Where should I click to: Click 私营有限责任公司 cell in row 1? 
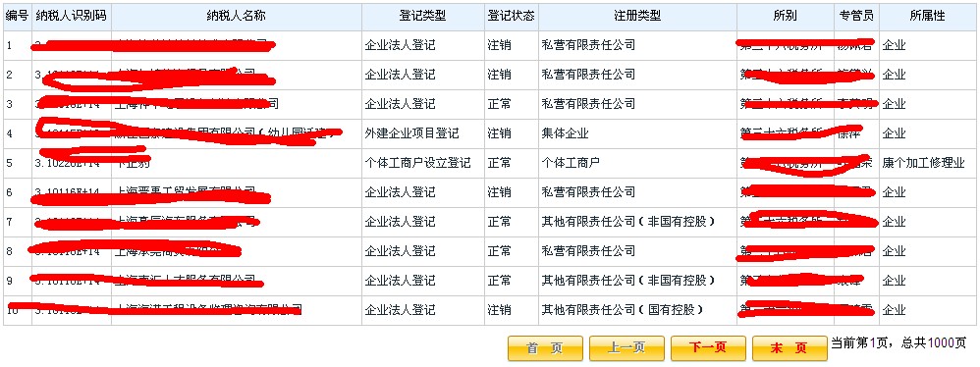click(637, 45)
